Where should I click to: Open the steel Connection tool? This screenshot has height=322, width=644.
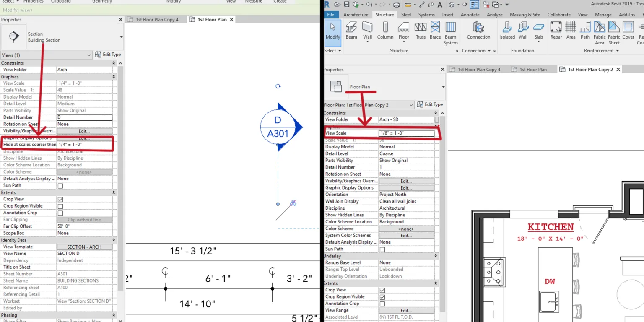(x=478, y=29)
